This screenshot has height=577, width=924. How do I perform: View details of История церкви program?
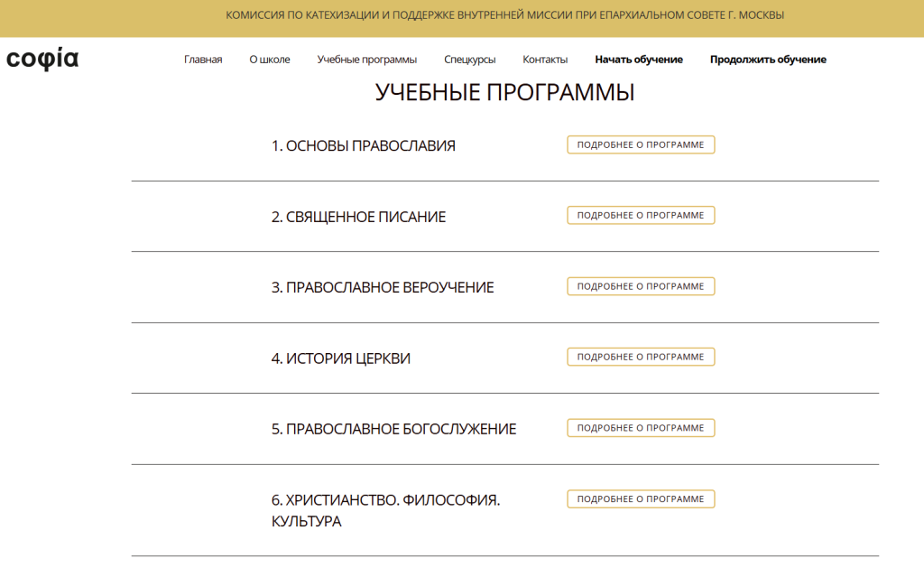(641, 357)
